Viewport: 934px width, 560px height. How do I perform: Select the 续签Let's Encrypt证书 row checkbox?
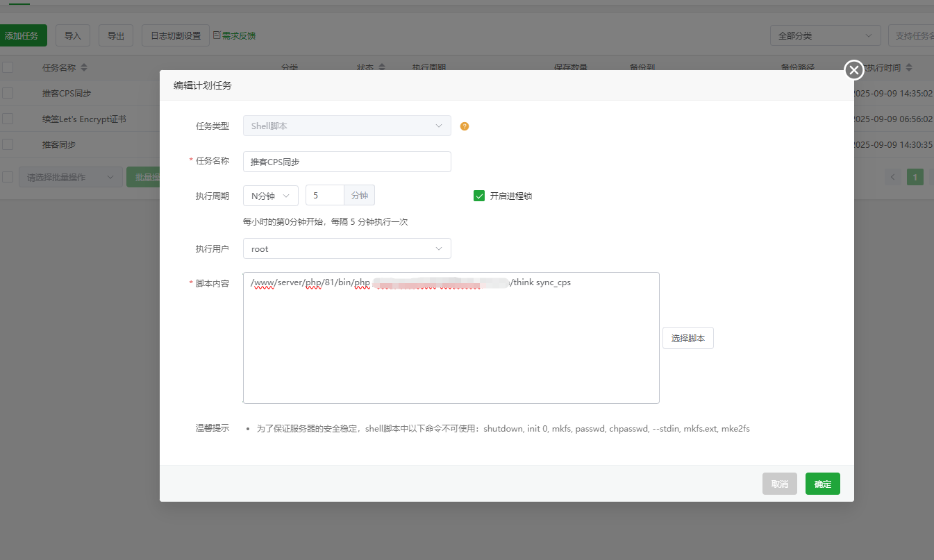click(x=8, y=119)
